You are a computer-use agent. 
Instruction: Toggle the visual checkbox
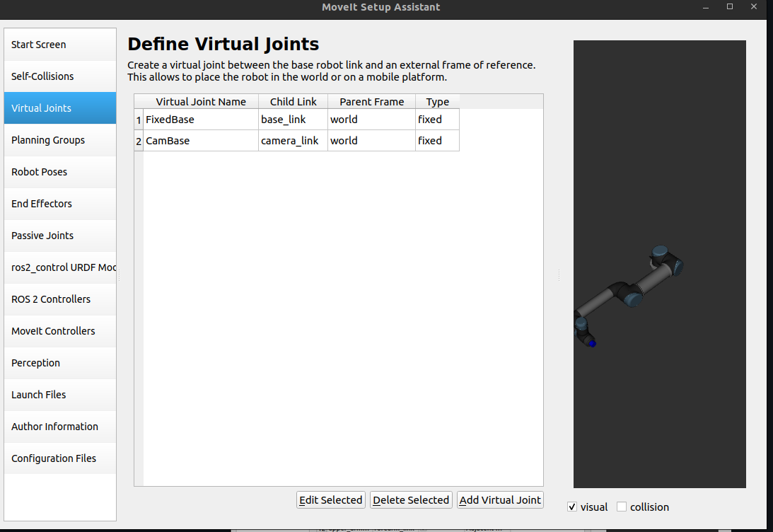pyautogui.click(x=572, y=507)
